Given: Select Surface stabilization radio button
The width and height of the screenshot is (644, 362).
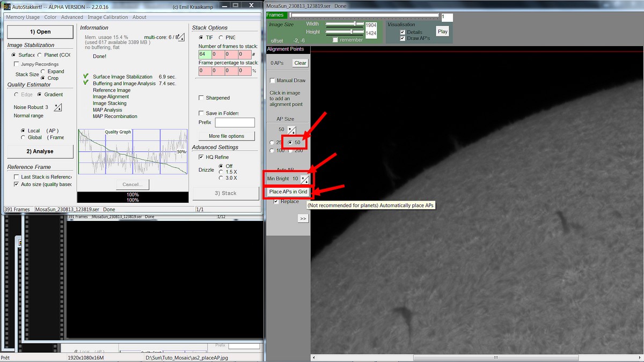Looking at the screenshot, I should click(23, 55).
